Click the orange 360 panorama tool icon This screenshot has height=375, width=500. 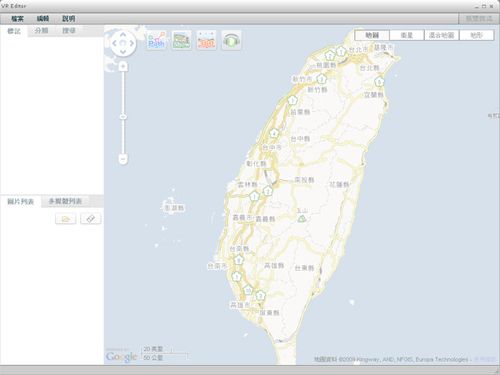[x=207, y=40]
